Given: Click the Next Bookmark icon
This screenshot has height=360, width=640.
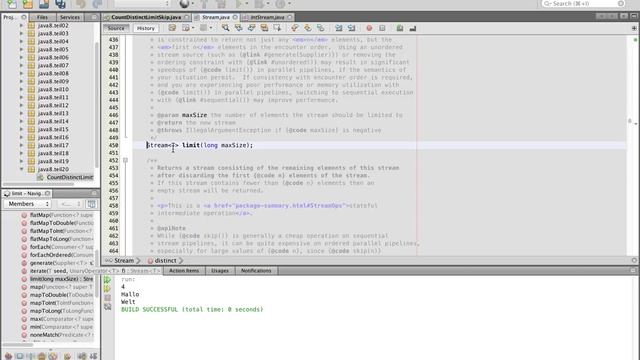Looking at the screenshot, I should click(x=308, y=28).
